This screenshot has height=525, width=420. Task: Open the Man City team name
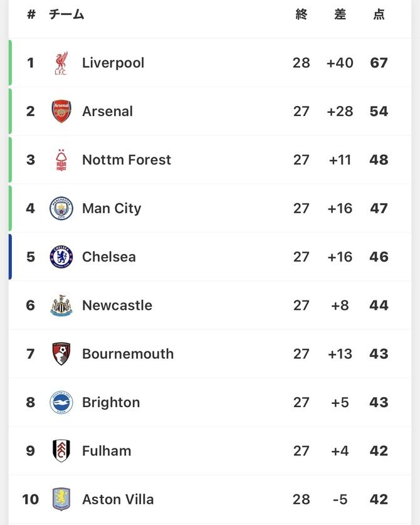coord(112,208)
